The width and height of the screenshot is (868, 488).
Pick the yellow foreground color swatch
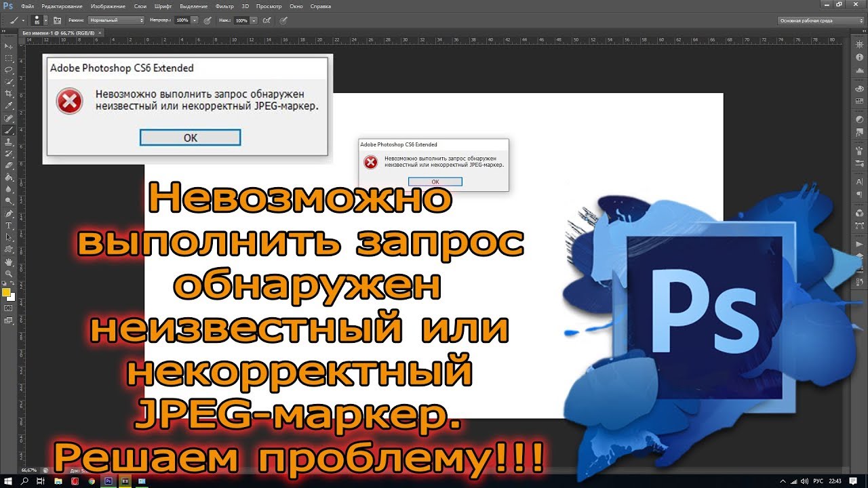coord(6,292)
